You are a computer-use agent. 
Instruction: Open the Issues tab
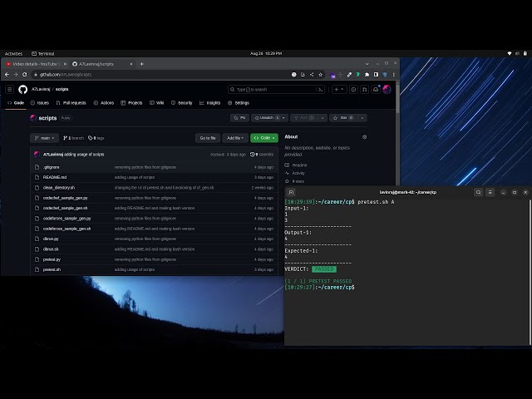[x=40, y=103]
